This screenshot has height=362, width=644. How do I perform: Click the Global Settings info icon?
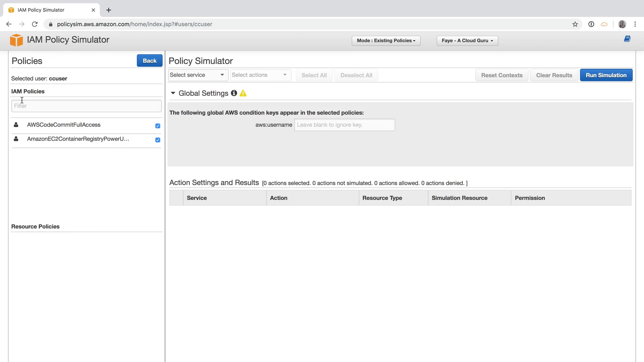[x=234, y=93]
